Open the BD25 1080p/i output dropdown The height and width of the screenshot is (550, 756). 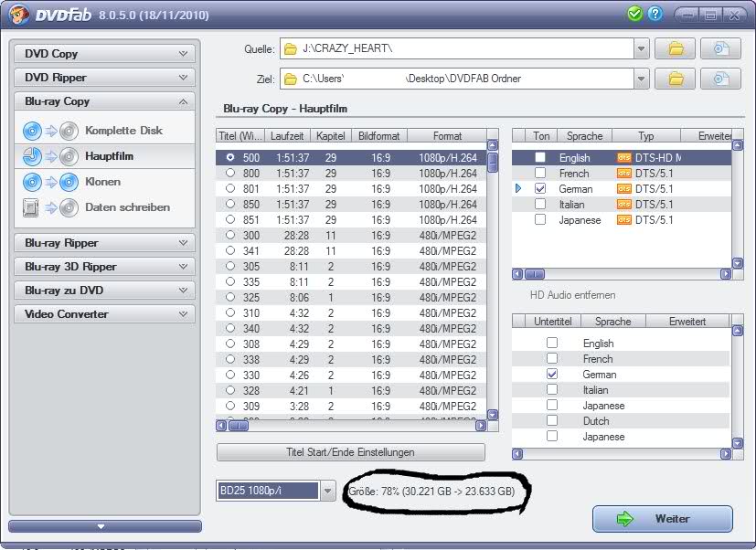tap(329, 492)
